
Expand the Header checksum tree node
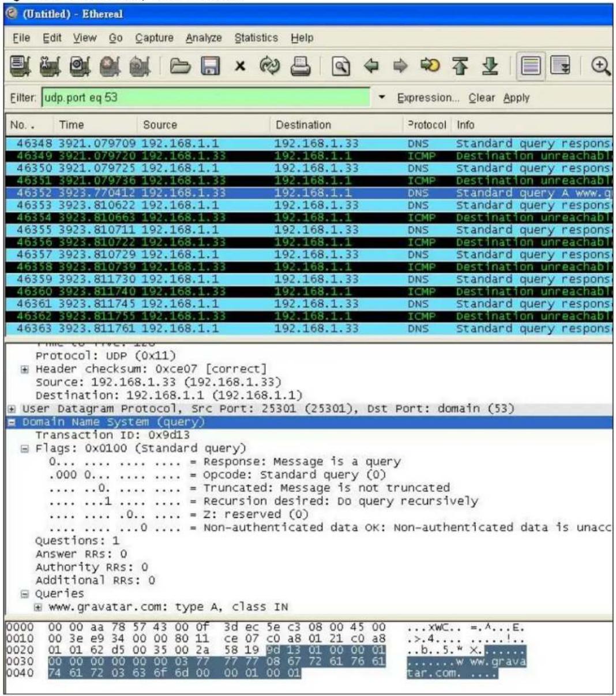point(25,369)
